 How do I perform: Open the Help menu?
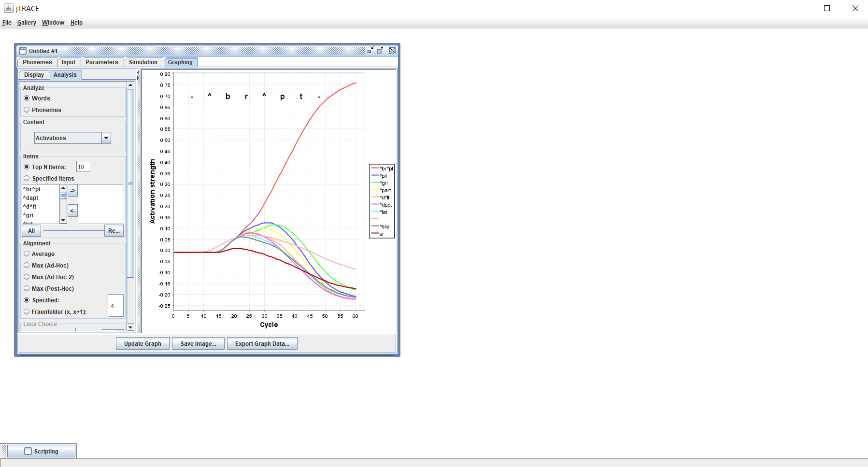[76, 23]
